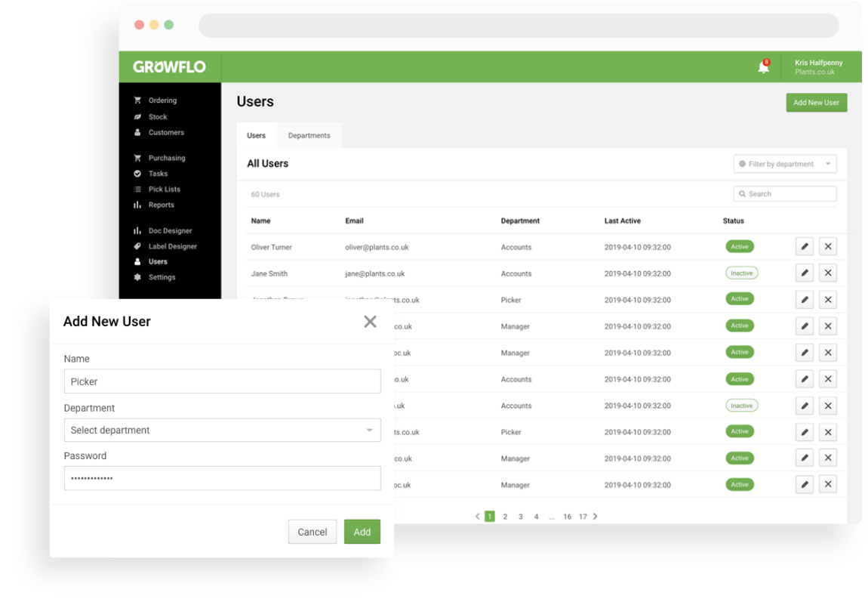Click the Email column header
Screen dimensions: 868x608
pyautogui.click(x=354, y=221)
